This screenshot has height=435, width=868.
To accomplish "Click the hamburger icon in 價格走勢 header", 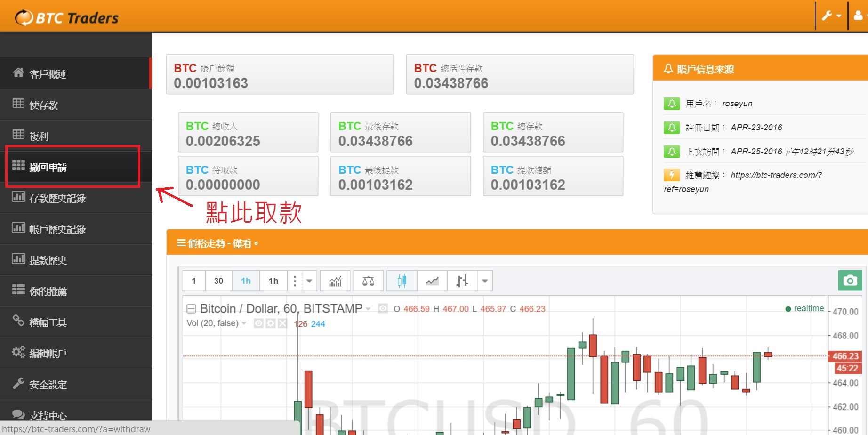I will (181, 243).
